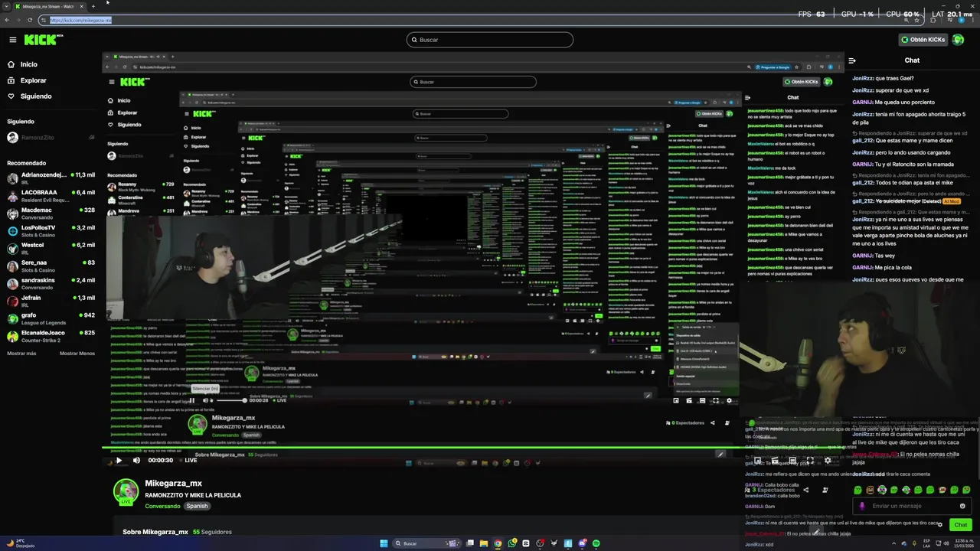Jump to LIVE in the player
Screen dimensions: 980x551
(x=188, y=460)
